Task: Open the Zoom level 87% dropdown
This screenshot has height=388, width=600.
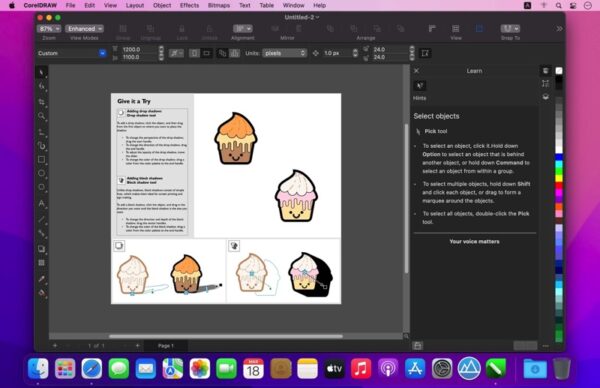Action: click(x=49, y=29)
